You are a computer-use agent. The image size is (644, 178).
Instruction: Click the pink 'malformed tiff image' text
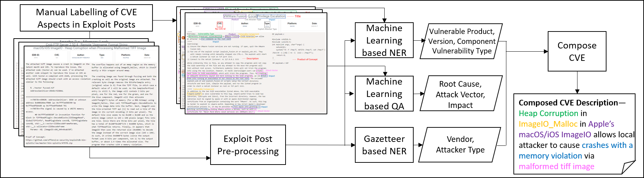pyautogui.click(x=557, y=167)
